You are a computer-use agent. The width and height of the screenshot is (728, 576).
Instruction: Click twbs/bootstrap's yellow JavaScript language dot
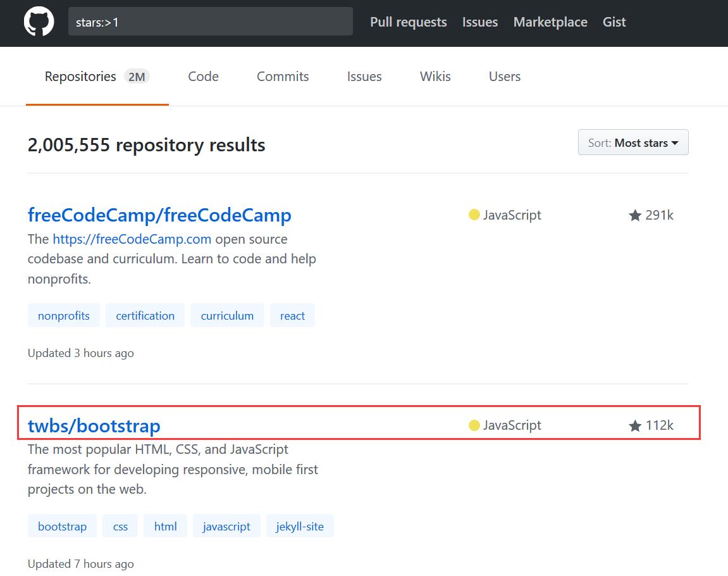point(474,425)
